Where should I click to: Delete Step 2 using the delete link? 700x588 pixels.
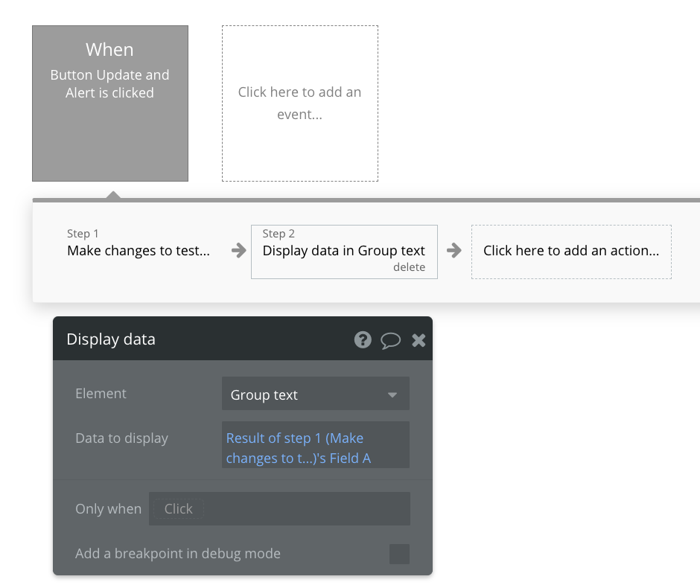point(409,267)
